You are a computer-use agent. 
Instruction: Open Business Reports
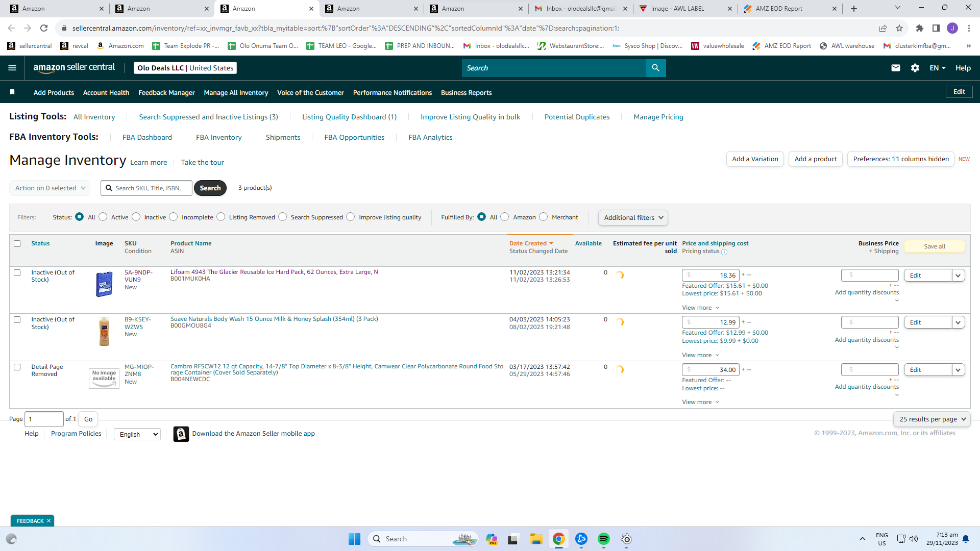point(467,92)
